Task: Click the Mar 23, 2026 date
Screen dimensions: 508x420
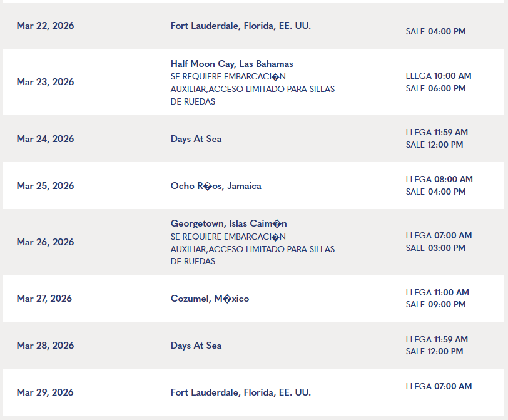Action: tap(45, 82)
